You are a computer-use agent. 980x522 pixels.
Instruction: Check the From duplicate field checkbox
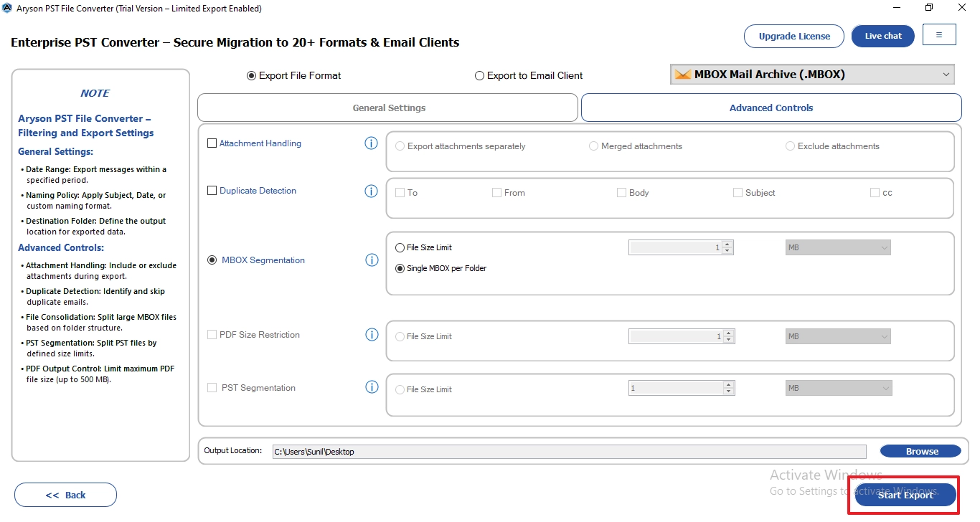(x=496, y=193)
